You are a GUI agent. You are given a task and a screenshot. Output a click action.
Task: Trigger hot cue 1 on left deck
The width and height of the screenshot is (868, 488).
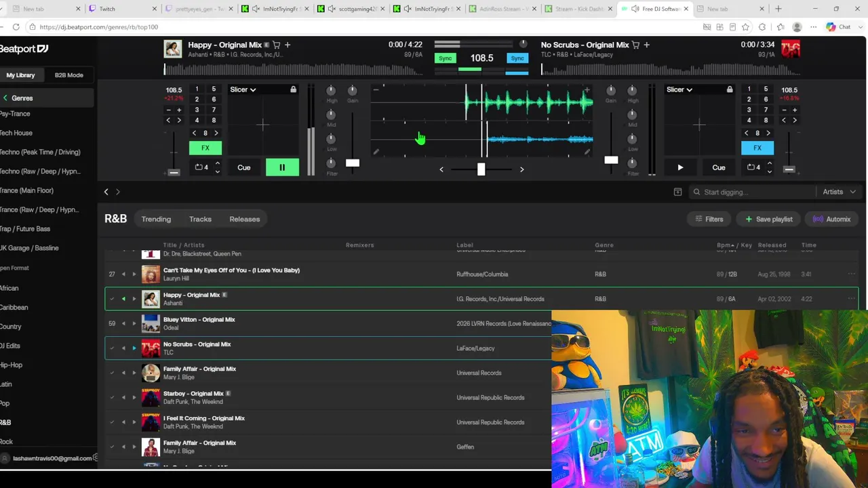pos(197,89)
